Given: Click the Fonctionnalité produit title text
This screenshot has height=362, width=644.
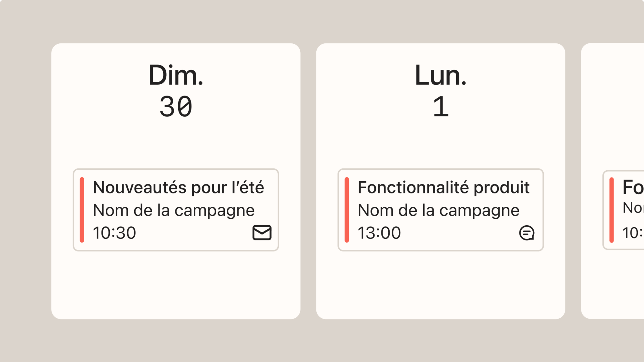Looking at the screenshot, I should [443, 187].
